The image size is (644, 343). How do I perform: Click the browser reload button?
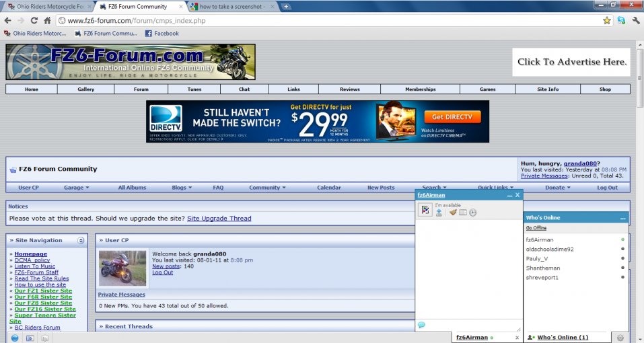(x=33, y=20)
